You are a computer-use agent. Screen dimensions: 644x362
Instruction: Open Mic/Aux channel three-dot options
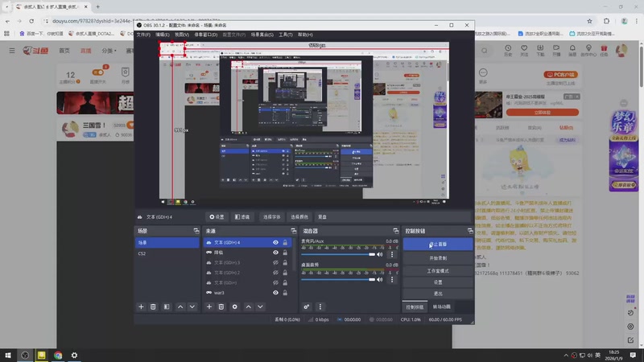tap(392, 254)
